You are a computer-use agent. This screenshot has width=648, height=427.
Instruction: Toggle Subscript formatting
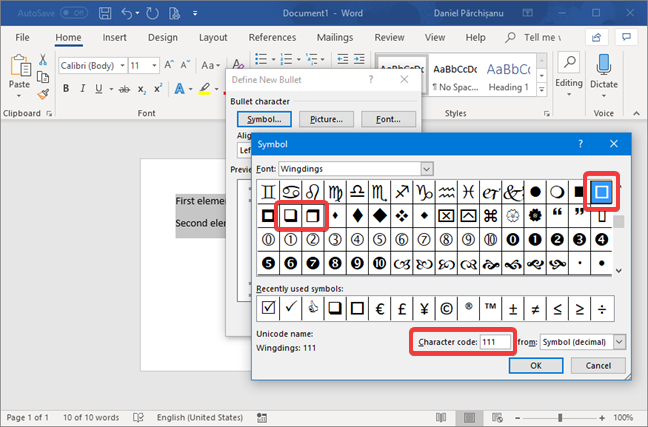[142, 89]
